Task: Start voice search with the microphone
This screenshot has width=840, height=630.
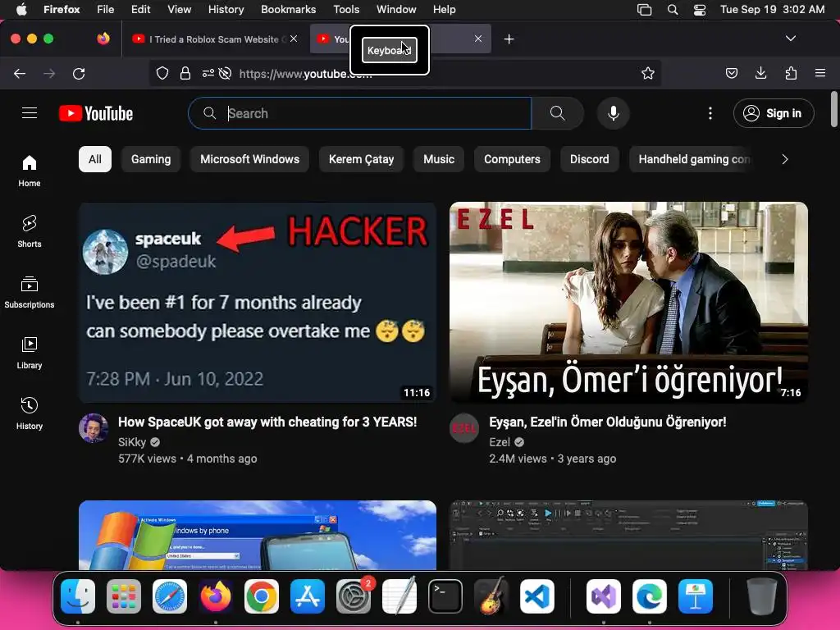Action: [x=614, y=113]
